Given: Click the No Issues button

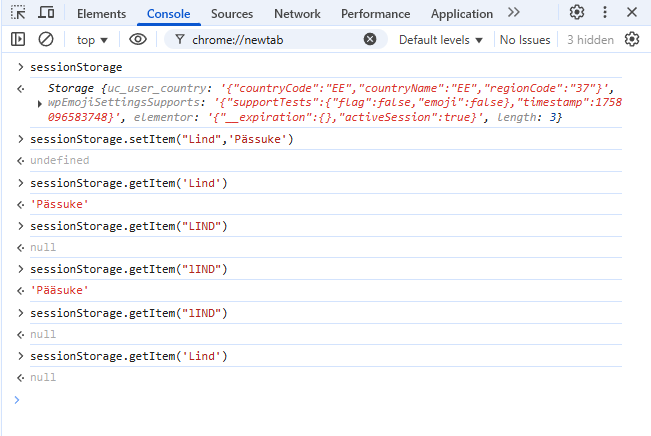Looking at the screenshot, I should [524, 39].
